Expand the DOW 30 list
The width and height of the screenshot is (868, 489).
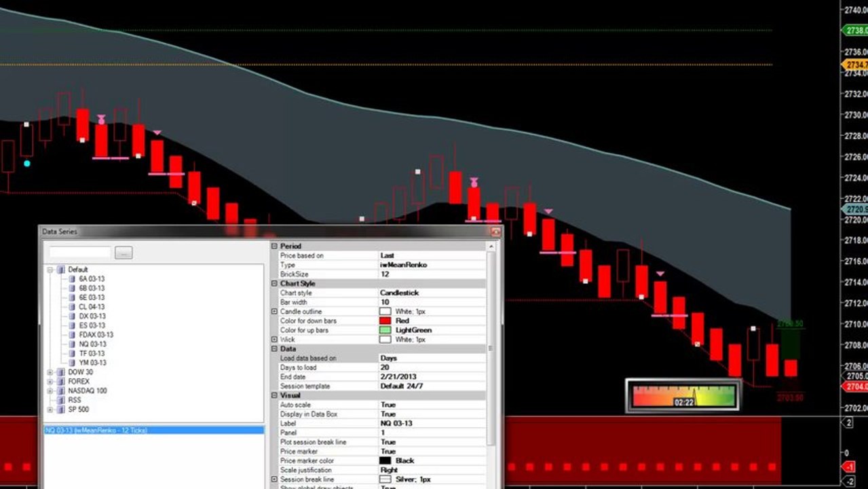pos(50,372)
